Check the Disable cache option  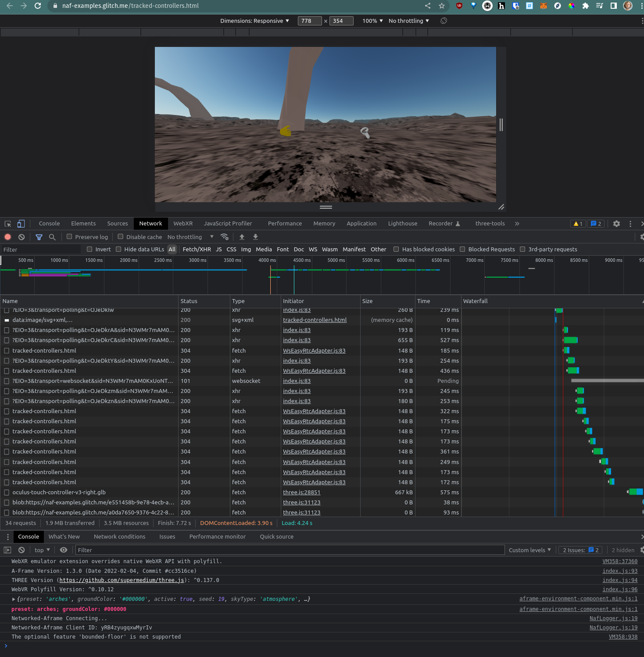121,237
